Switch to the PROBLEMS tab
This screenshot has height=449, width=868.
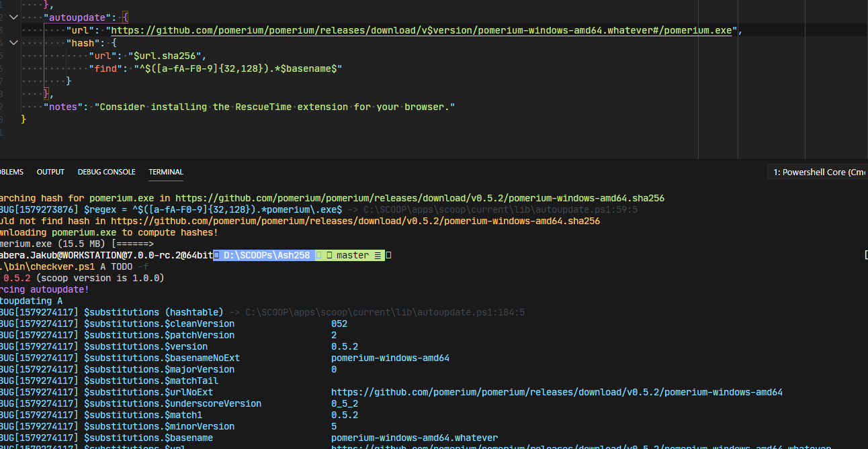(10, 171)
